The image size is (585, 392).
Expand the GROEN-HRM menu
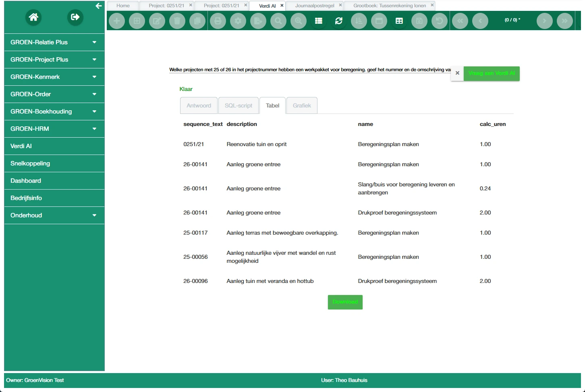click(x=54, y=129)
